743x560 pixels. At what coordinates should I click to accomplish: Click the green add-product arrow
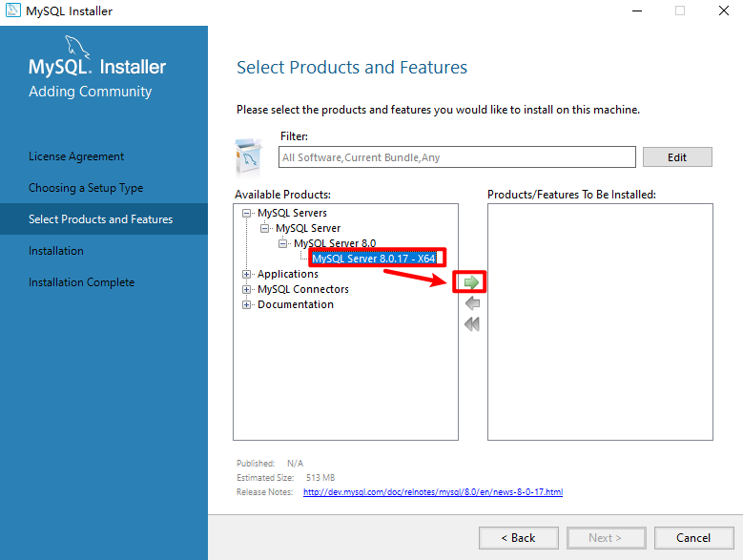tap(470, 282)
